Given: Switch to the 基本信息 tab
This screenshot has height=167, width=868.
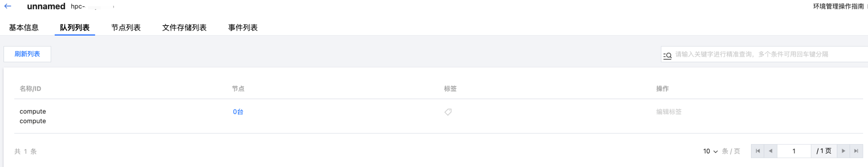Looking at the screenshot, I should tap(24, 28).
